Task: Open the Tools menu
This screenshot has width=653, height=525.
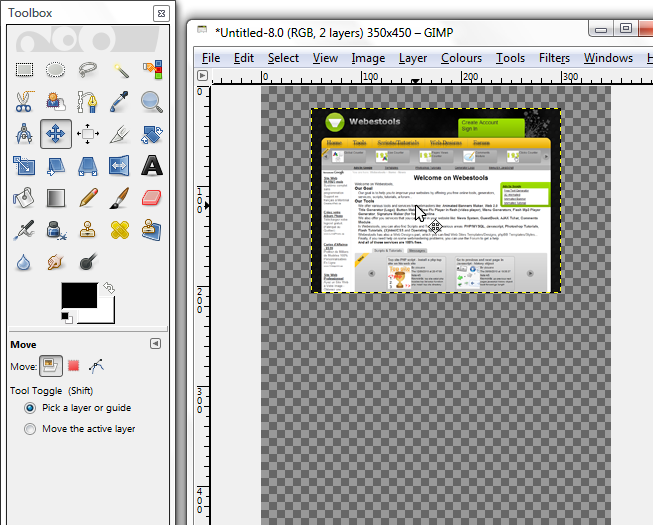Action: [510, 58]
